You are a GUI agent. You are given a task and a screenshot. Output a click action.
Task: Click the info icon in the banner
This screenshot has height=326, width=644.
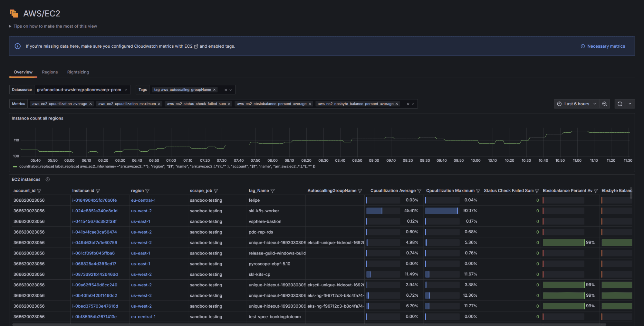17,46
